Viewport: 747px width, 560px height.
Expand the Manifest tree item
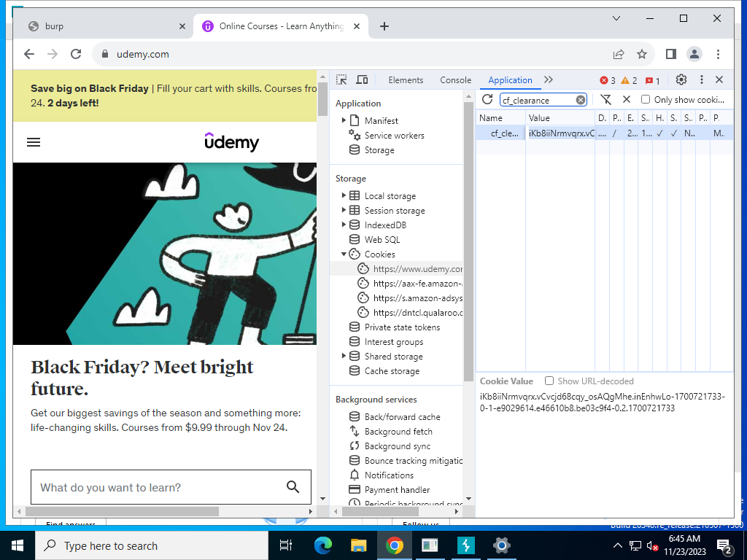(344, 120)
